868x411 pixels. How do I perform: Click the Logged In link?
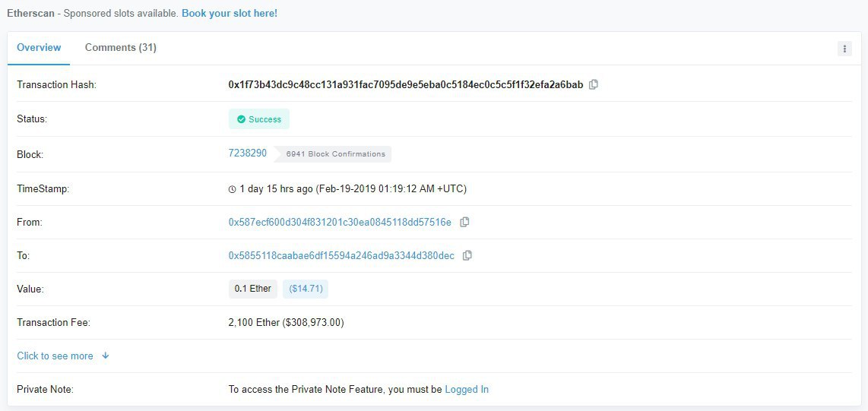(467, 389)
